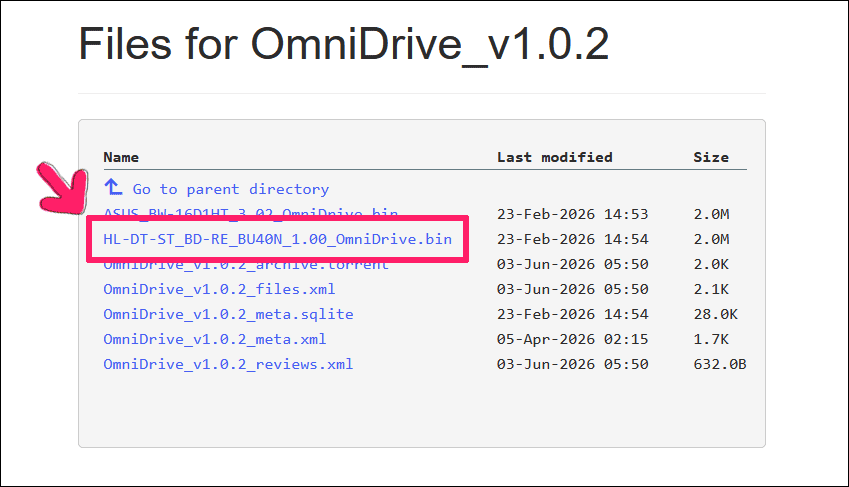
Task: Select modified date of BU40N bin row
Action: click(572, 239)
